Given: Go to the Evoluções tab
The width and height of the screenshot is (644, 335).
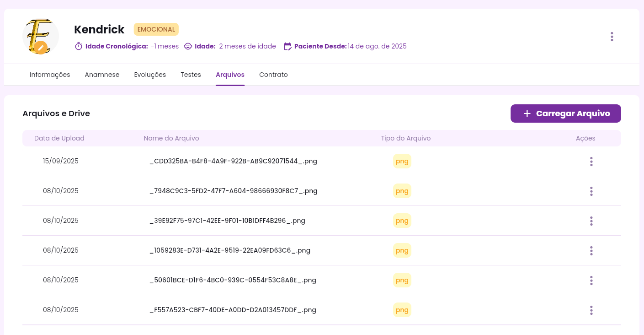Looking at the screenshot, I should (150, 75).
